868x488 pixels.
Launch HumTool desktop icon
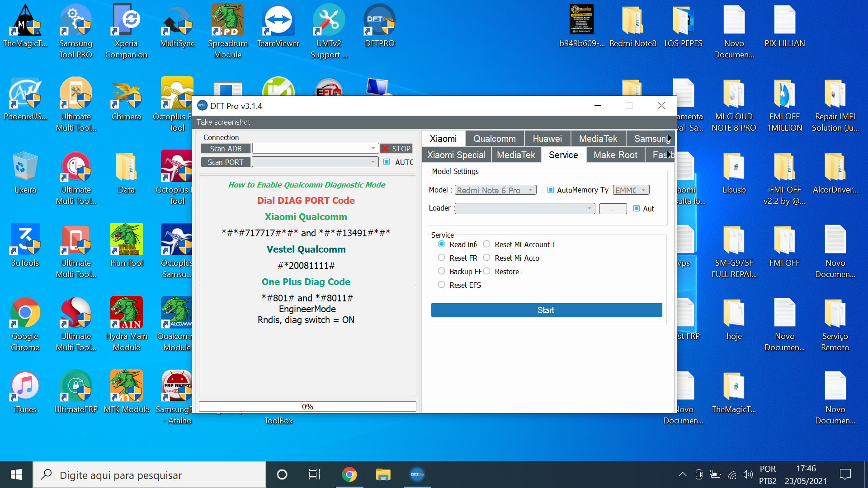tap(127, 246)
